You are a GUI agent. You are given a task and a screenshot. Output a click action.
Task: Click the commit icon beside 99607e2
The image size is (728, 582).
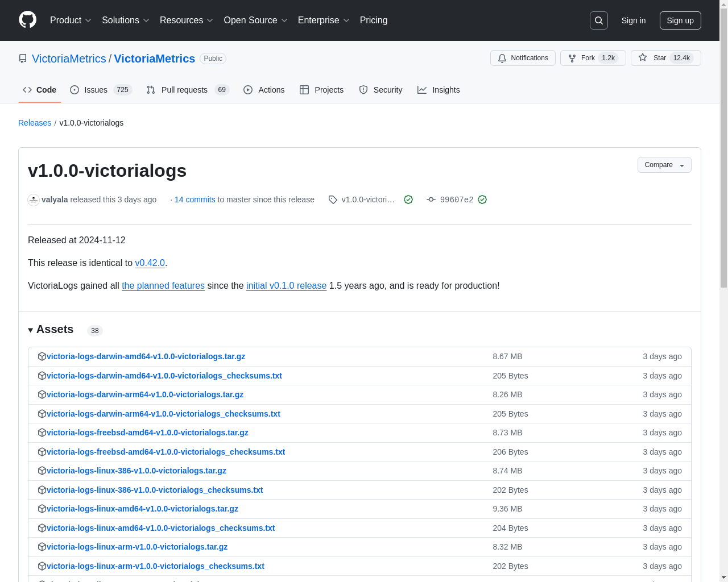click(431, 199)
